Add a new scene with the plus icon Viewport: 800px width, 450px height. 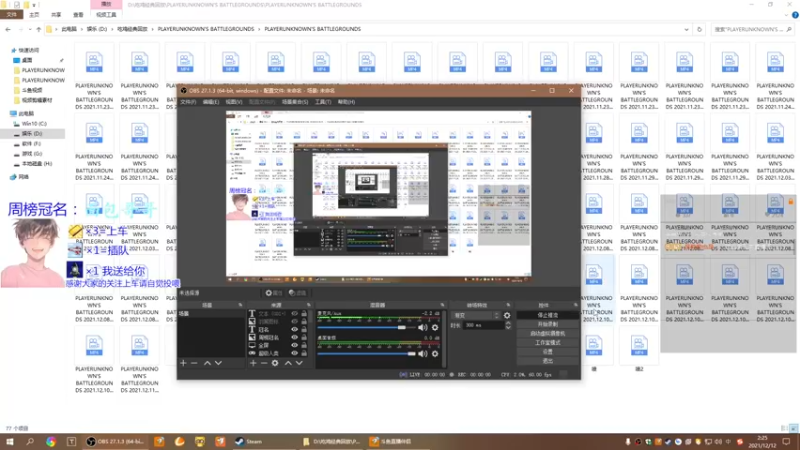(x=184, y=363)
